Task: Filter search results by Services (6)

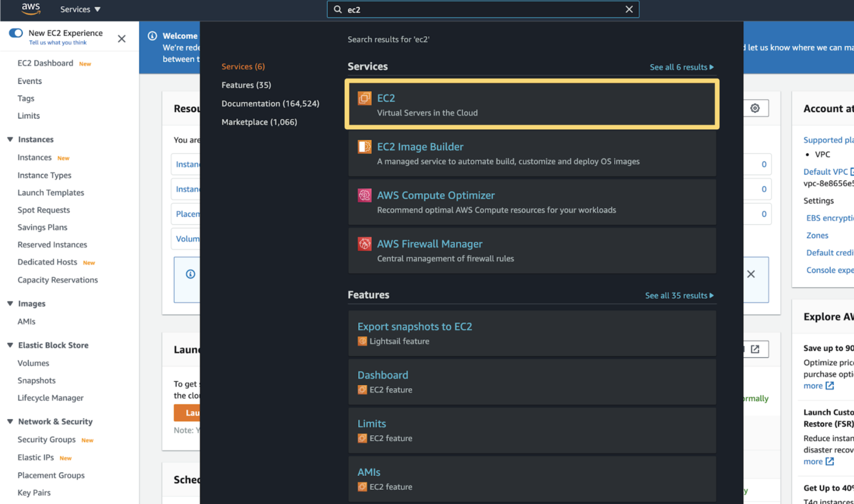Action: coord(243,66)
